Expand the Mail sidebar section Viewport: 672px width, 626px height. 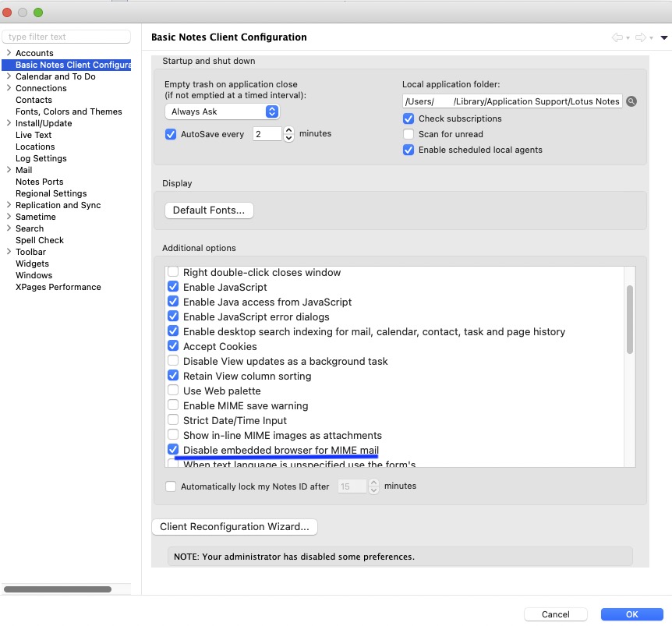pyautogui.click(x=8, y=170)
